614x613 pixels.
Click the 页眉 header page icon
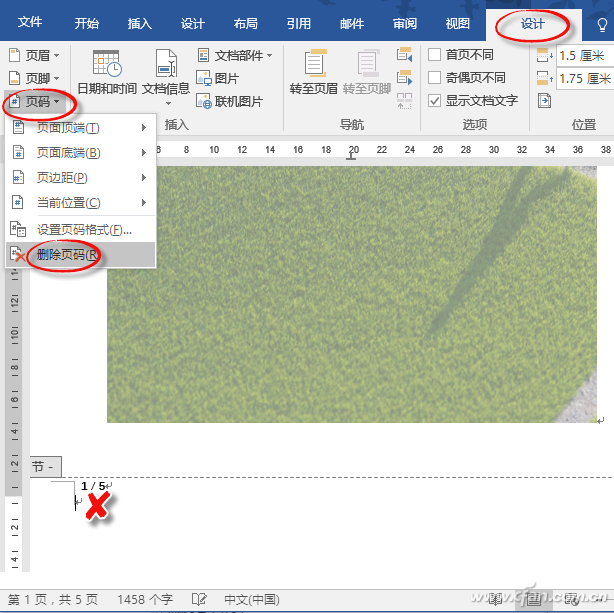[14, 55]
